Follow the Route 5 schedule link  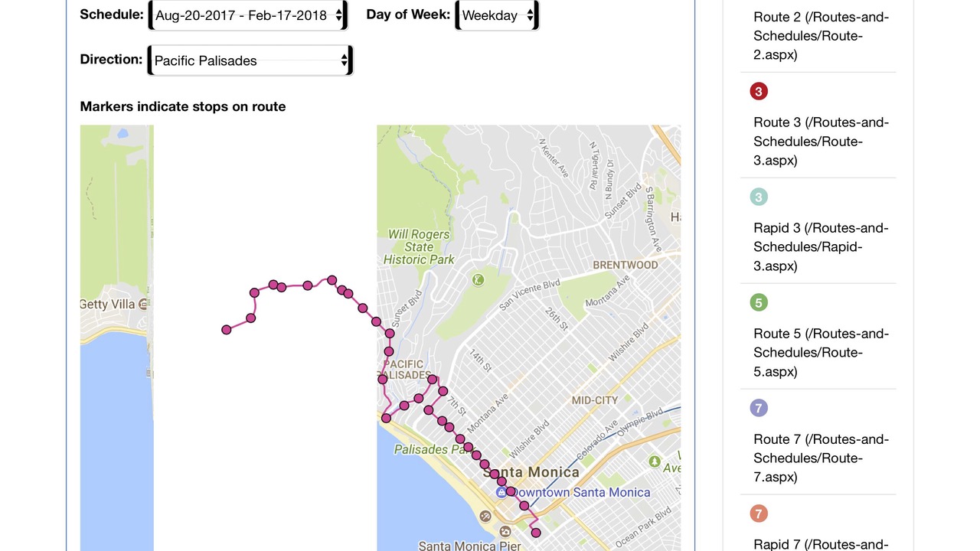tap(821, 353)
